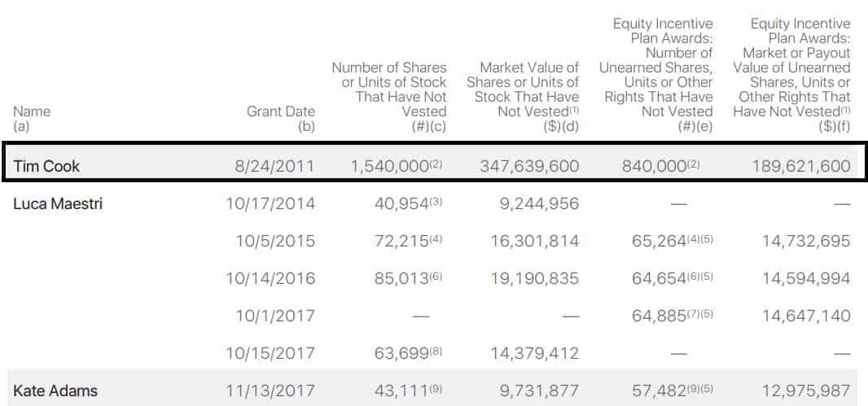Click the 40,954 shares footnote value
868x406 pixels.
pyautogui.click(x=409, y=203)
